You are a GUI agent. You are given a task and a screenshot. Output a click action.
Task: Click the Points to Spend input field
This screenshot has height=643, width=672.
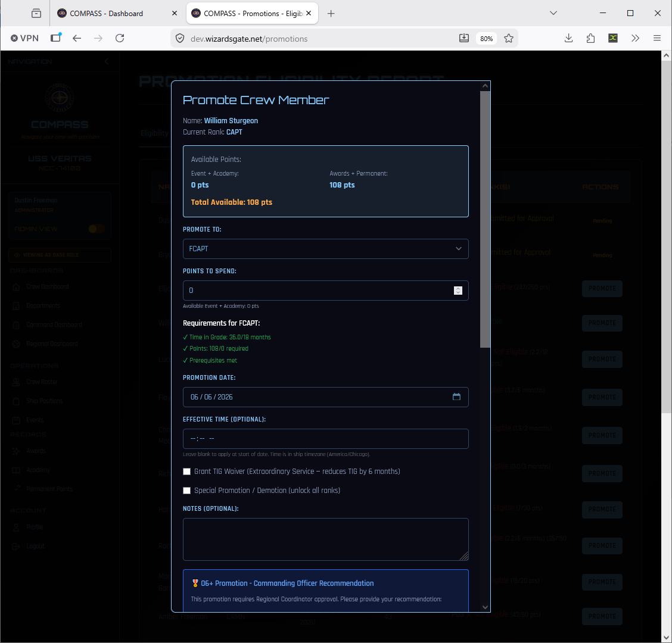point(325,291)
